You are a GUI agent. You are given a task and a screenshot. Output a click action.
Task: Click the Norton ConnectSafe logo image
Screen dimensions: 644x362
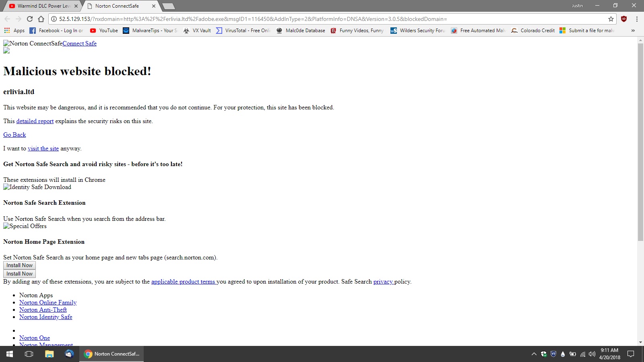coord(33,43)
